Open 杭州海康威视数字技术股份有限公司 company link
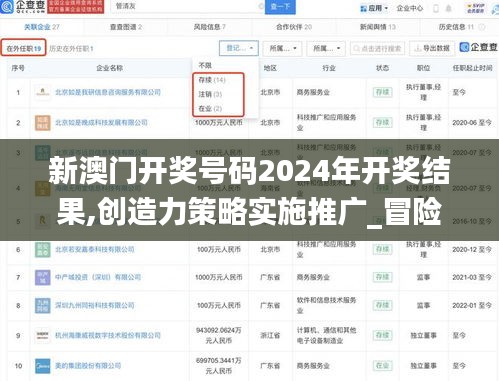The height and width of the screenshot is (381, 499). click(x=108, y=335)
